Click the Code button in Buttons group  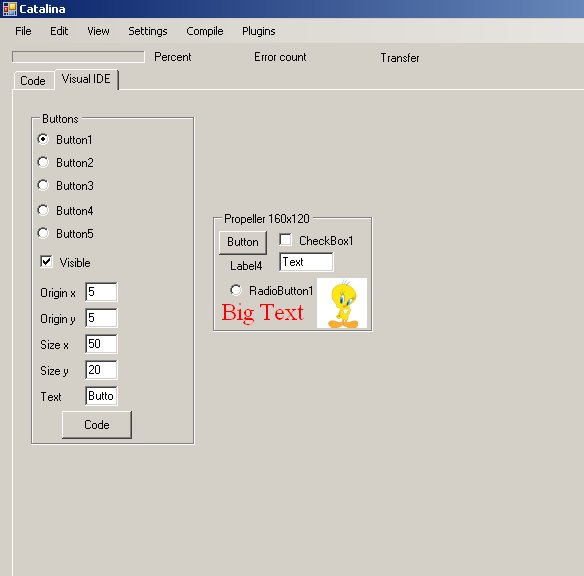click(x=97, y=425)
